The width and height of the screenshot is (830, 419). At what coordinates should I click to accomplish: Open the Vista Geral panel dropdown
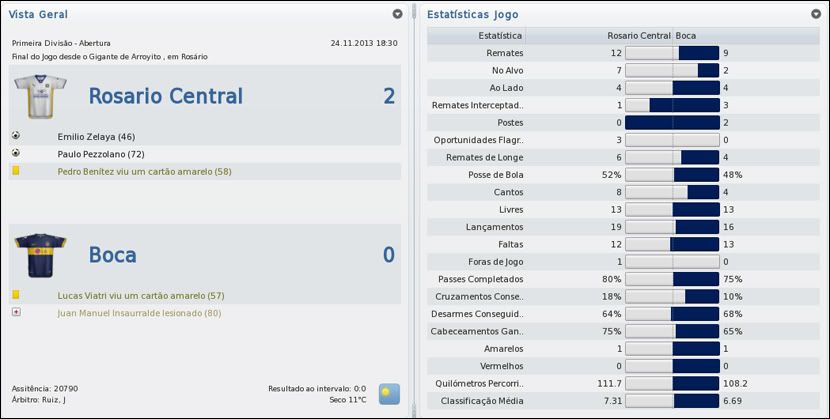(397, 14)
